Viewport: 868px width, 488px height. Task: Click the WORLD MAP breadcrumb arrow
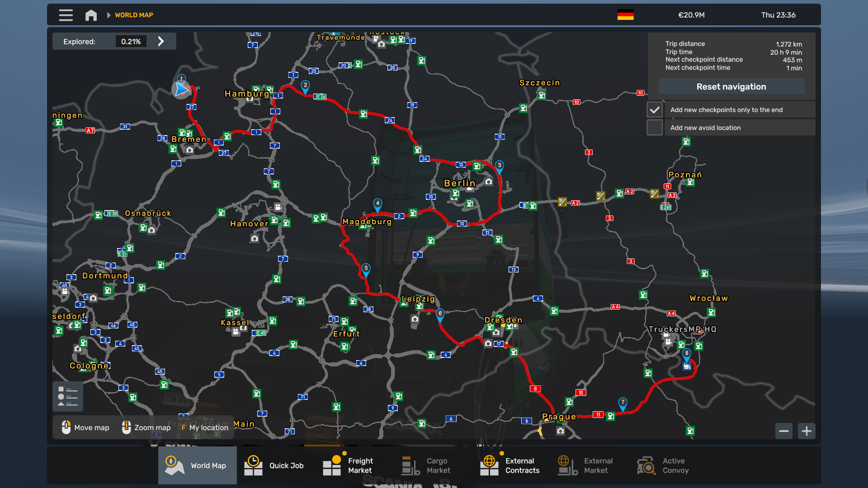[x=108, y=15]
